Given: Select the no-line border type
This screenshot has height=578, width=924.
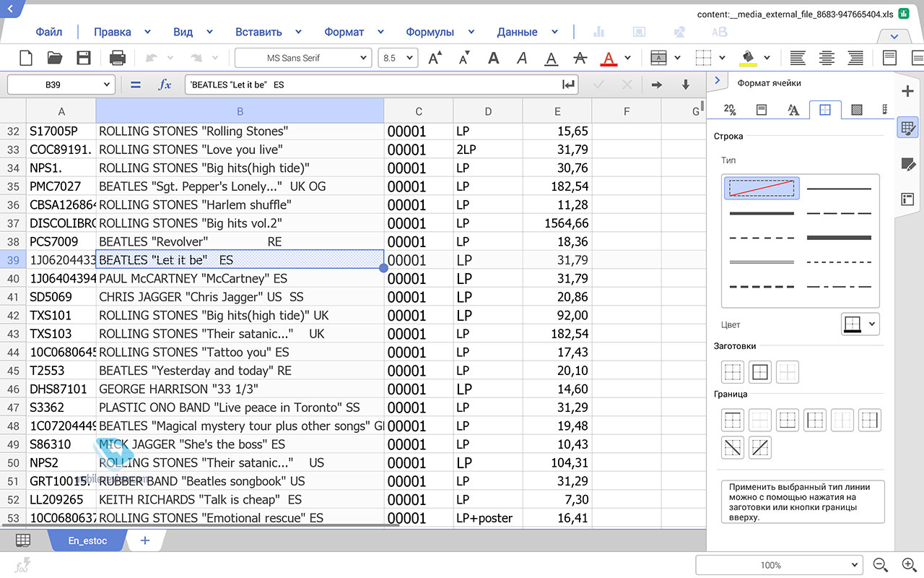Looking at the screenshot, I should 762,189.
